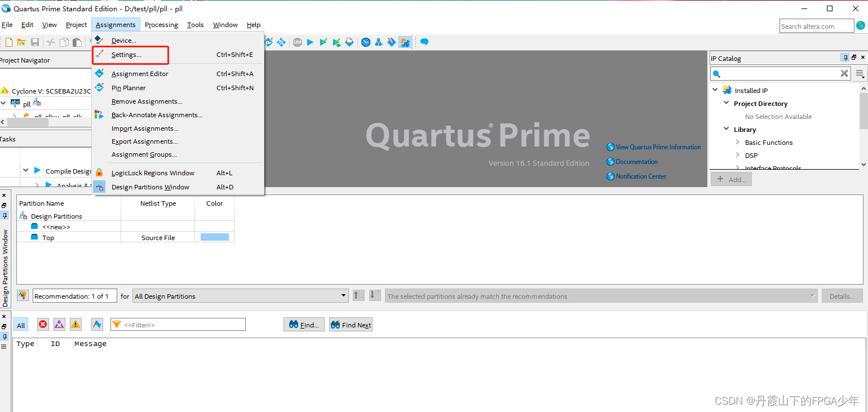Select the All messages filter button
The image size is (868, 412).
pos(21,325)
